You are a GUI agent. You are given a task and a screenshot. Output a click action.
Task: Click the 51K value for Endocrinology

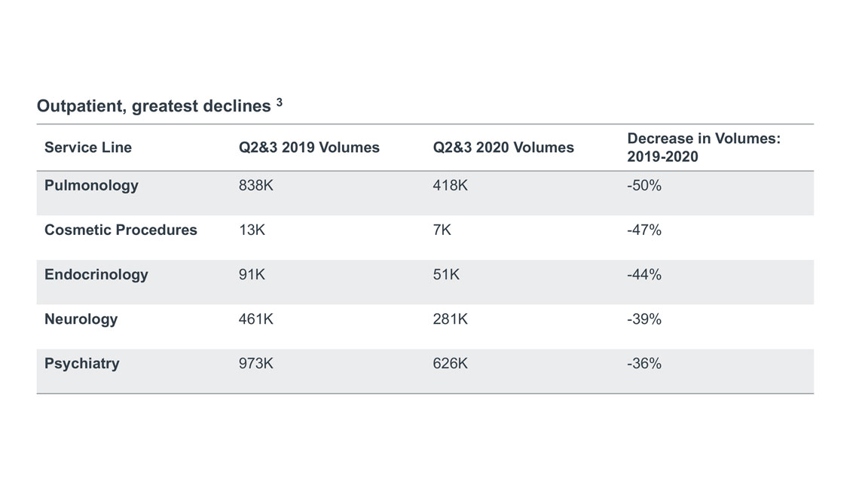446,274
